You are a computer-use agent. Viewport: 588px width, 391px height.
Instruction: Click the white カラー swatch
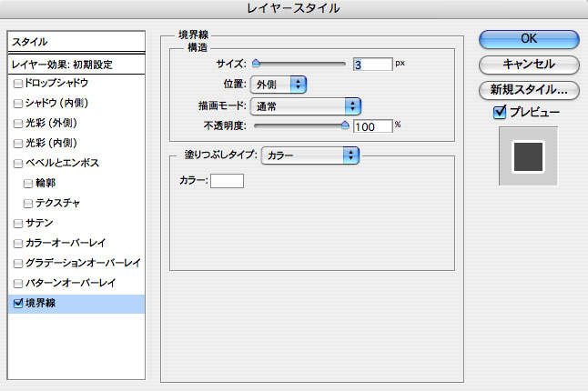227,182
